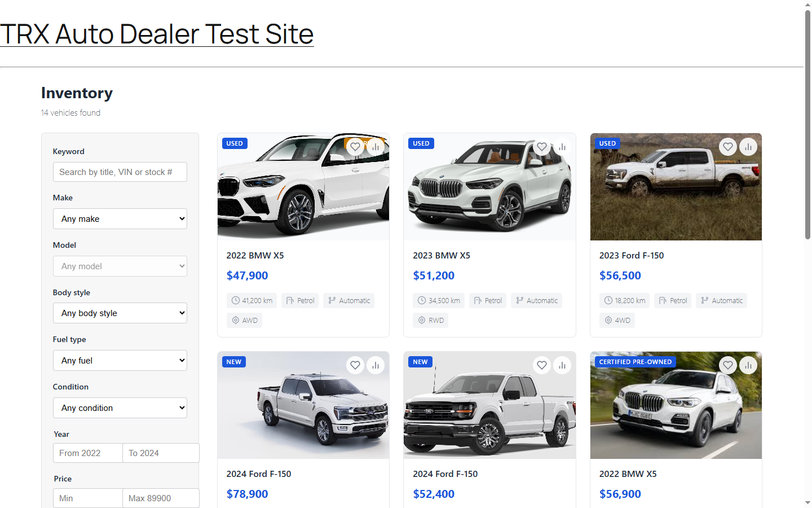Compare the 2022 BMW X5 $47,900 chart icon

(376, 147)
